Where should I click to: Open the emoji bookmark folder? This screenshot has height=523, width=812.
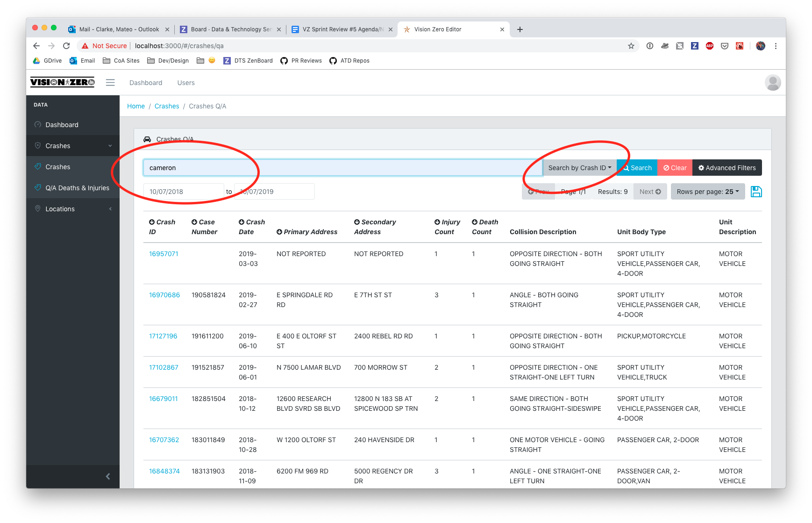click(x=206, y=61)
